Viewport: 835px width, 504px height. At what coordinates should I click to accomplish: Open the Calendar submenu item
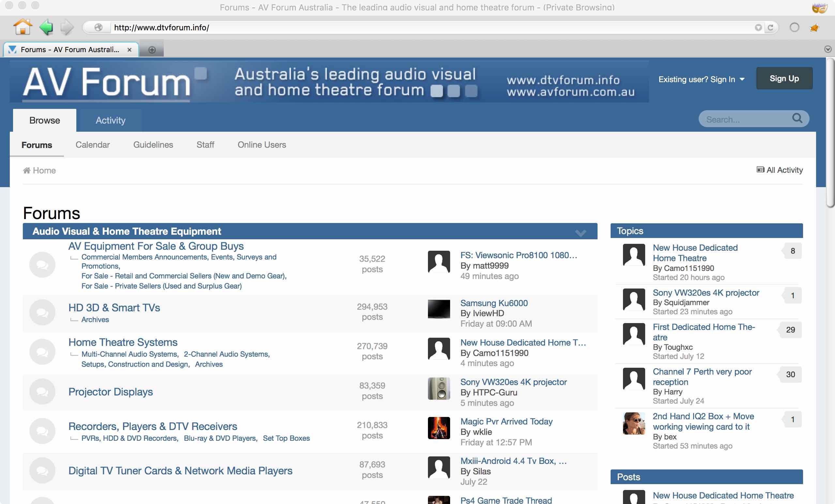[x=93, y=145]
